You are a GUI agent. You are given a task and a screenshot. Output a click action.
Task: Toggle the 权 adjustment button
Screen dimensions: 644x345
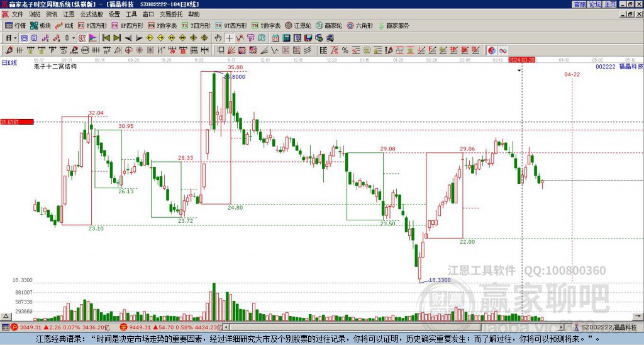(x=82, y=38)
